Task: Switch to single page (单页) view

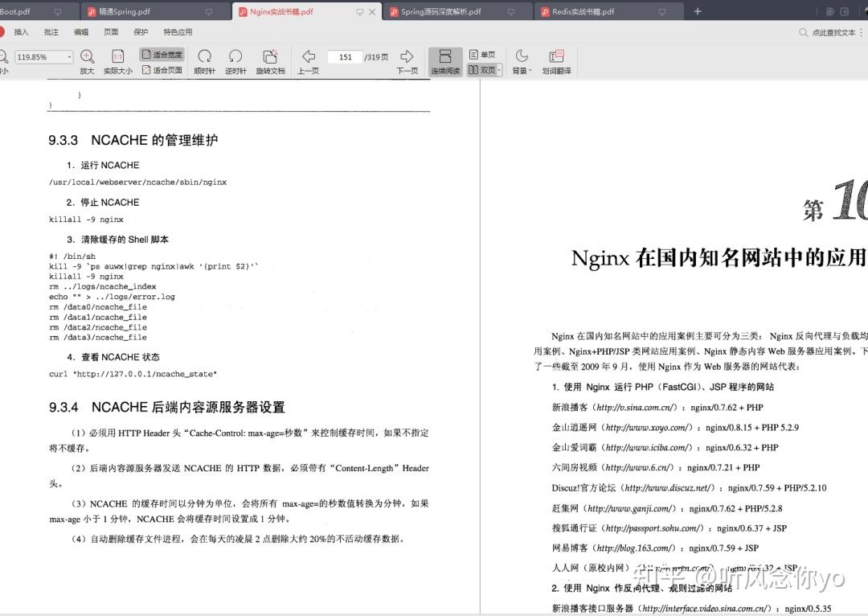Action: pyautogui.click(x=482, y=55)
